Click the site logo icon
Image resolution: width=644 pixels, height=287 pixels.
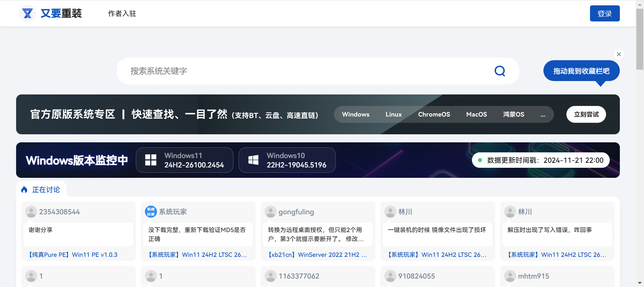pyautogui.click(x=28, y=13)
